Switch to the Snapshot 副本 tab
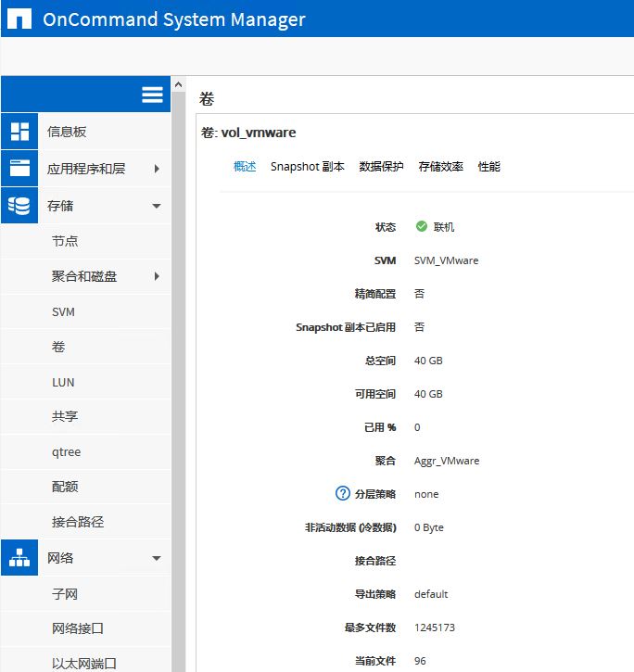The width and height of the screenshot is (634, 672). pos(308,166)
